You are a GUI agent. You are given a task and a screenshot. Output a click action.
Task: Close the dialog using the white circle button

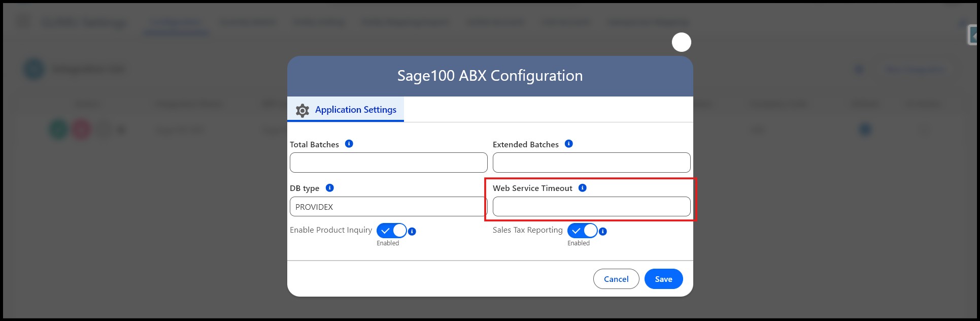(x=681, y=42)
